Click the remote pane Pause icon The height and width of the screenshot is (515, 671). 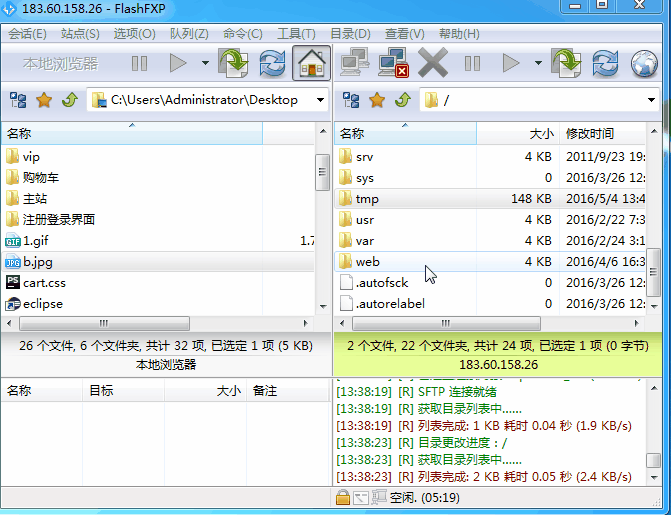[472, 64]
